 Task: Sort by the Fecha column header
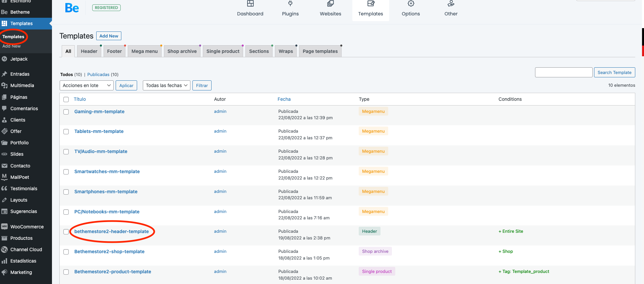[x=284, y=99]
